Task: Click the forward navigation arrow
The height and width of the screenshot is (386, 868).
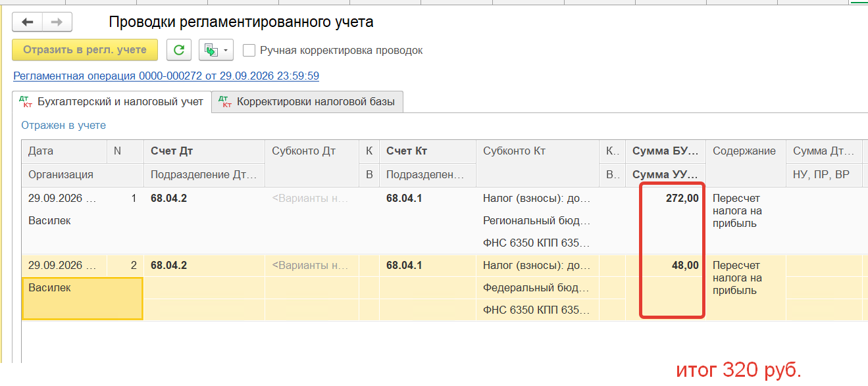Action: (57, 22)
